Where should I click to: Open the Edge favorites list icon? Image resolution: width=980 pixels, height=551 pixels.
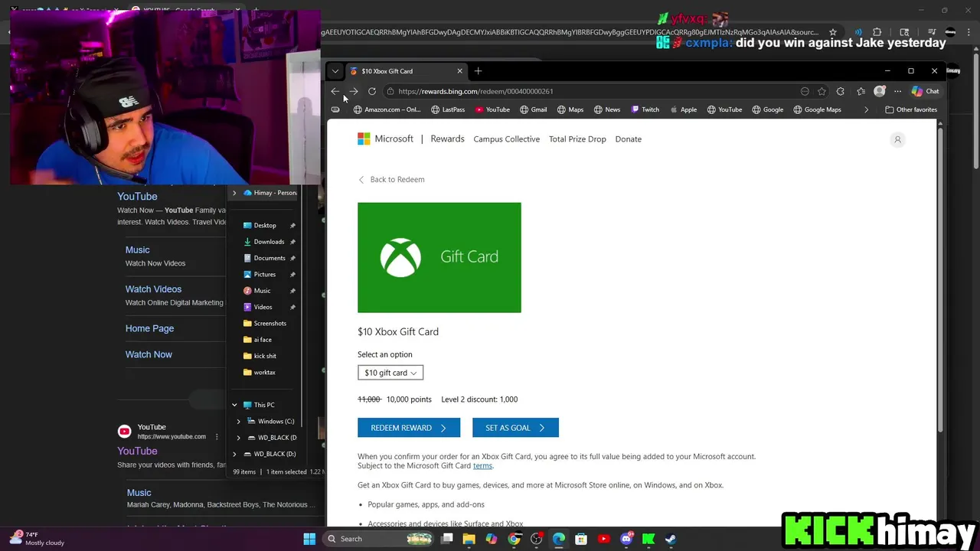861,91
